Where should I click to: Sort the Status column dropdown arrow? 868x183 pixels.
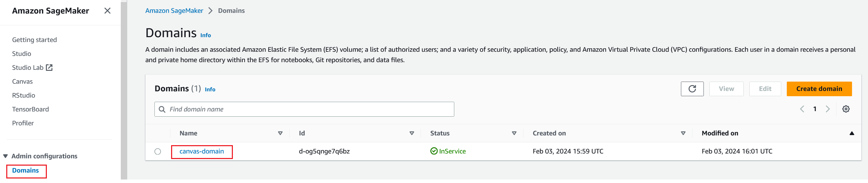coord(514,133)
